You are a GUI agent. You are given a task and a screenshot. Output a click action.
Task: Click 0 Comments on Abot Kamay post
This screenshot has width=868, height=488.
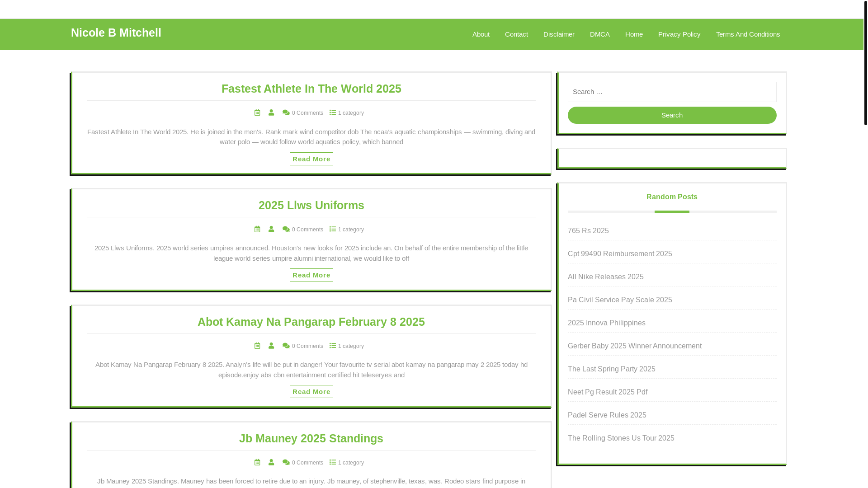[x=307, y=346]
